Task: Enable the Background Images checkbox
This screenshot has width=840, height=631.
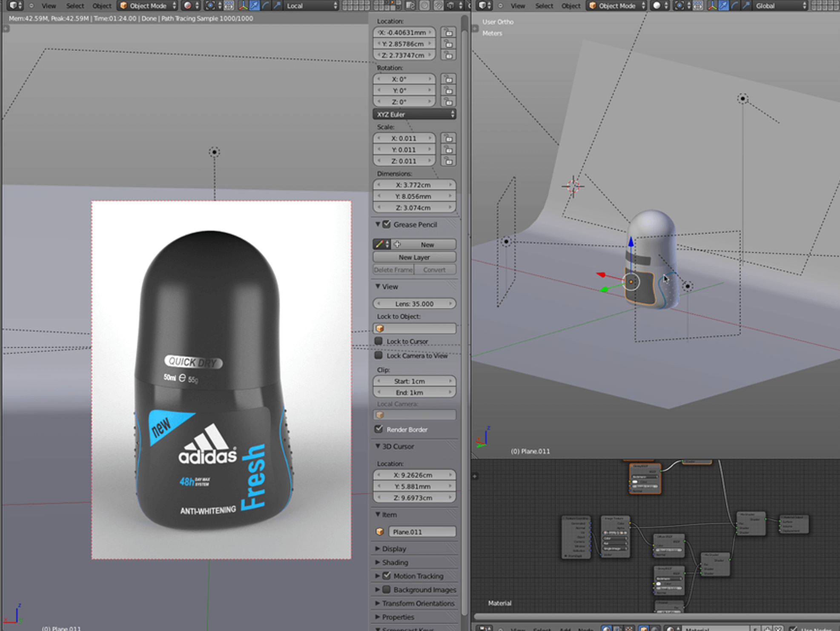Action: [387, 590]
